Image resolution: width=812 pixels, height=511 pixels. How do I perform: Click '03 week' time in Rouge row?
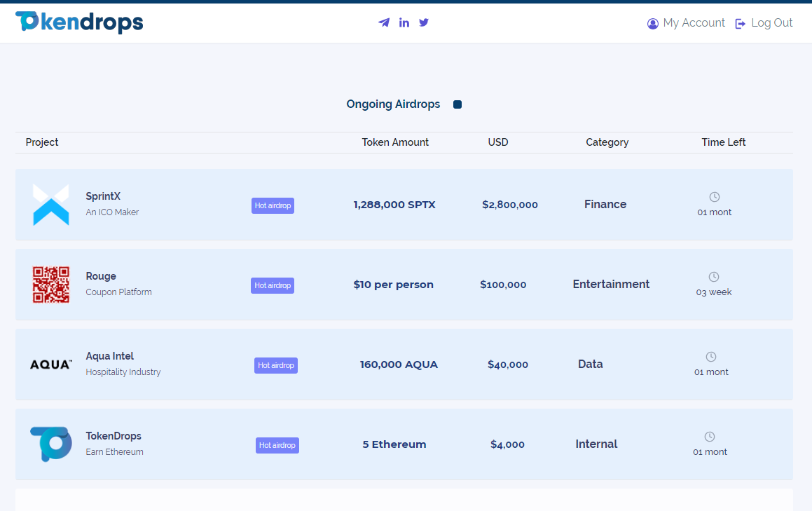pyautogui.click(x=714, y=292)
